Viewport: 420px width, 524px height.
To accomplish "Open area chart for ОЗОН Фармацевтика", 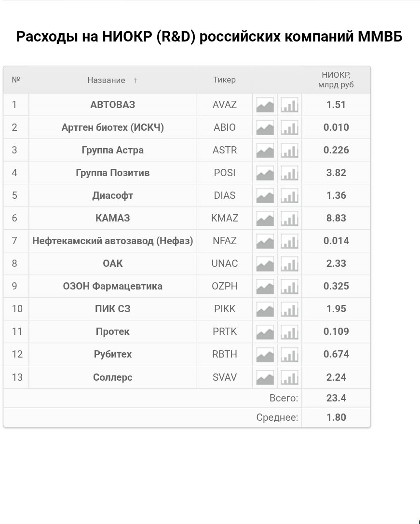I will click(265, 286).
